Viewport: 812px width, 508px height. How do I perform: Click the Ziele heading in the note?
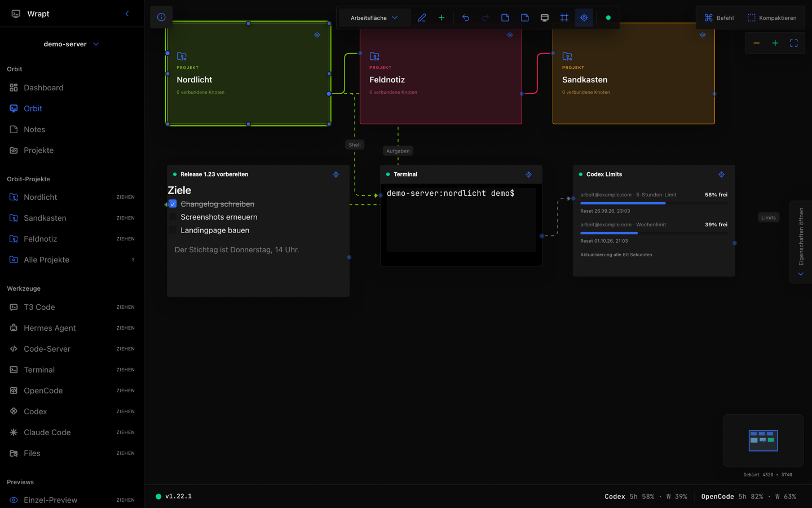point(179,190)
